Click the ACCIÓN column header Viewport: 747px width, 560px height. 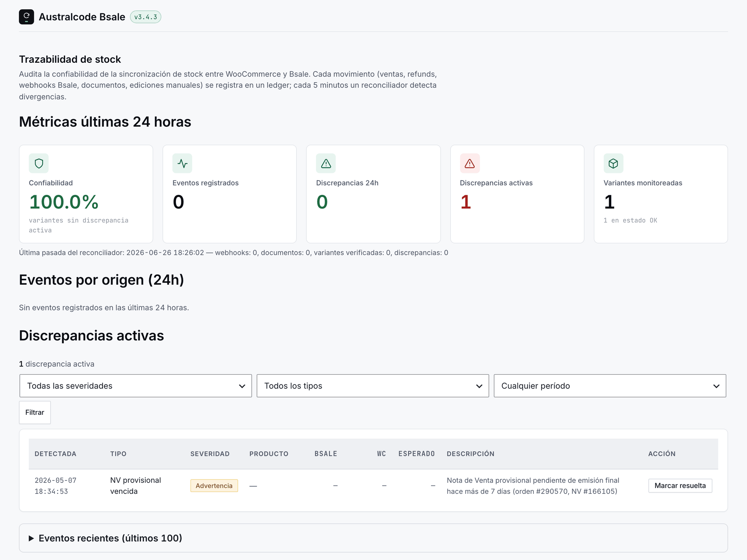pos(662,454)
